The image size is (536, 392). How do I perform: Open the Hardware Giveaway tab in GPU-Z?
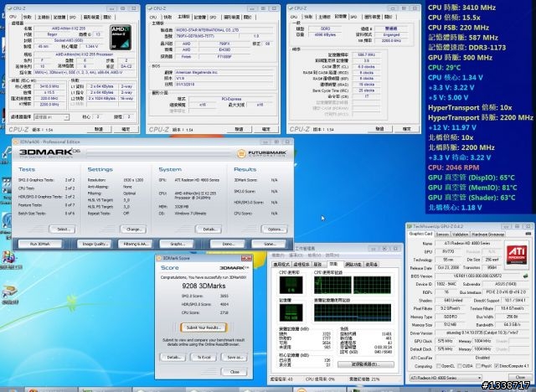(x=487, y=234)
